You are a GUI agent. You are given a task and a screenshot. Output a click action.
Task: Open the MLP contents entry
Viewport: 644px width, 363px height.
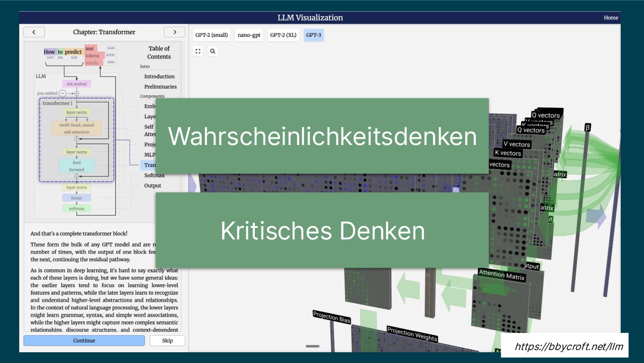pyautogui.click(x=149, y=155)
